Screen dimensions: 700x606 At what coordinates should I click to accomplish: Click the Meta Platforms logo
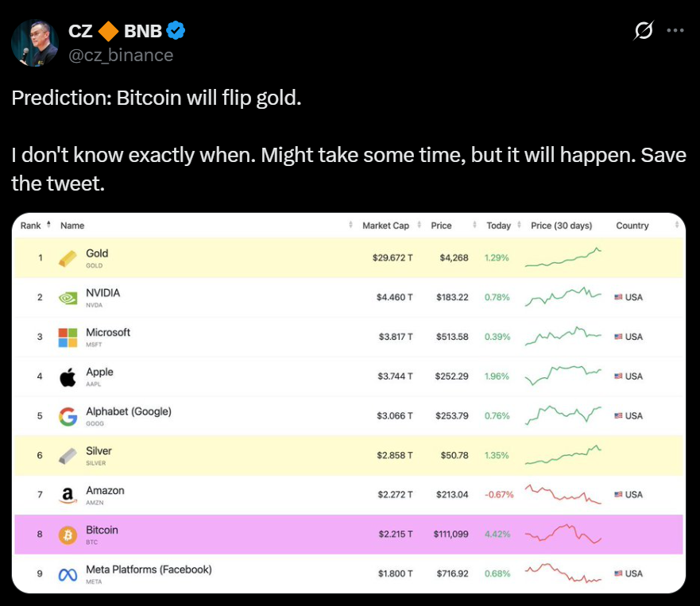68,573
